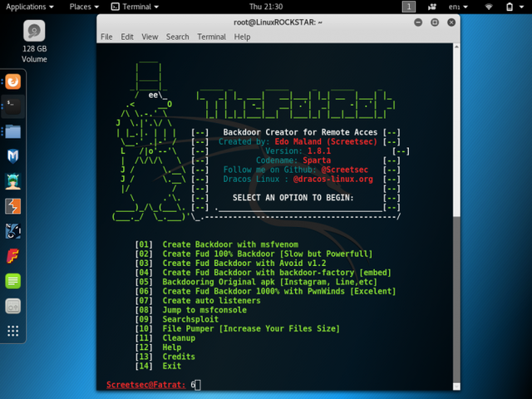Open the en1 keyboard layout dropdown
Screen dimensions: 532x399
[x=458, y=7]
